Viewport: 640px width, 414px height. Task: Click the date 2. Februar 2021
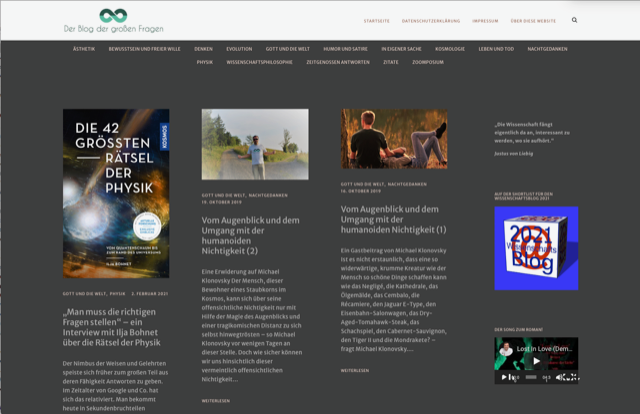(x=150, y=294)
